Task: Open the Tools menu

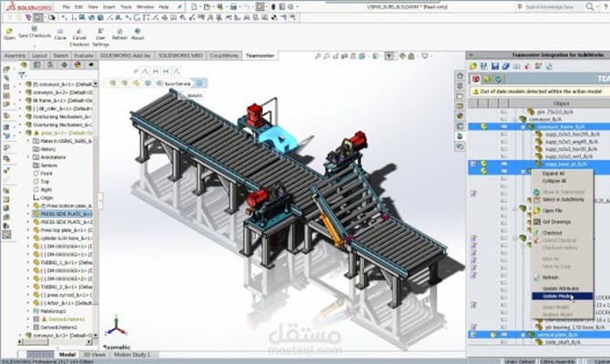Action: (126, 7)
